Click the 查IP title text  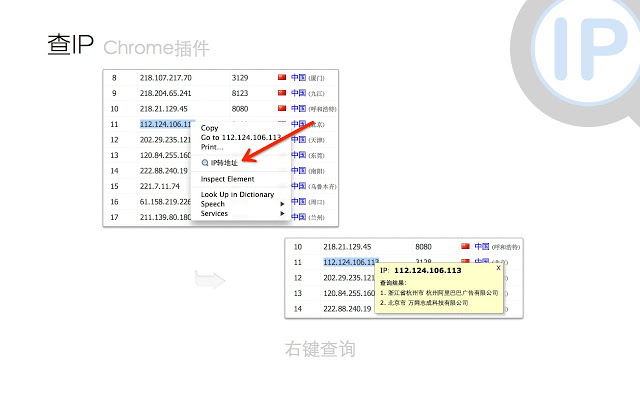71,44
